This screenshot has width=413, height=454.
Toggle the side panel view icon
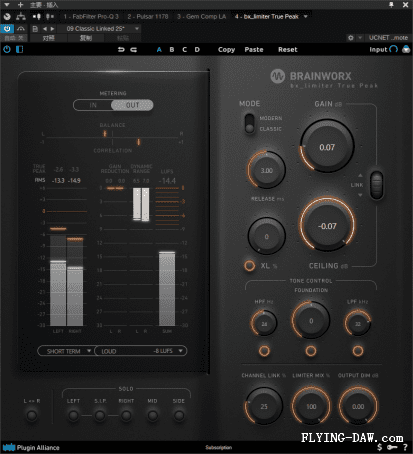pos(20,50)
